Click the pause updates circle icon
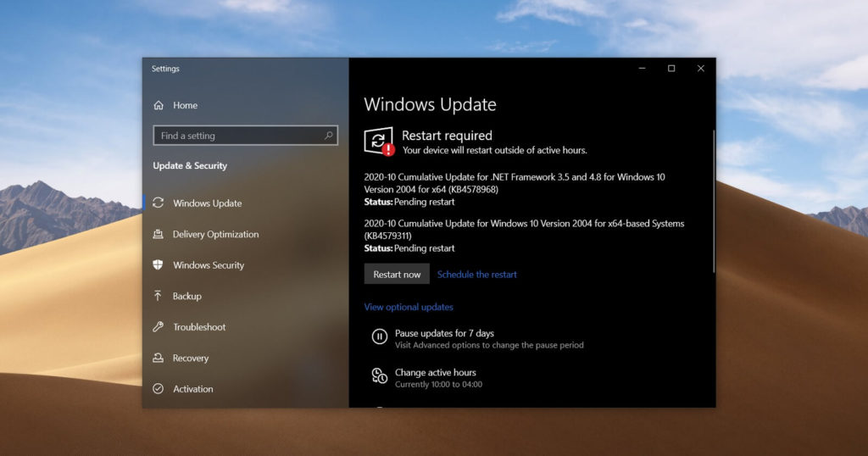The height and width of the screenshot is (456, 868). [x=379, y=336]
